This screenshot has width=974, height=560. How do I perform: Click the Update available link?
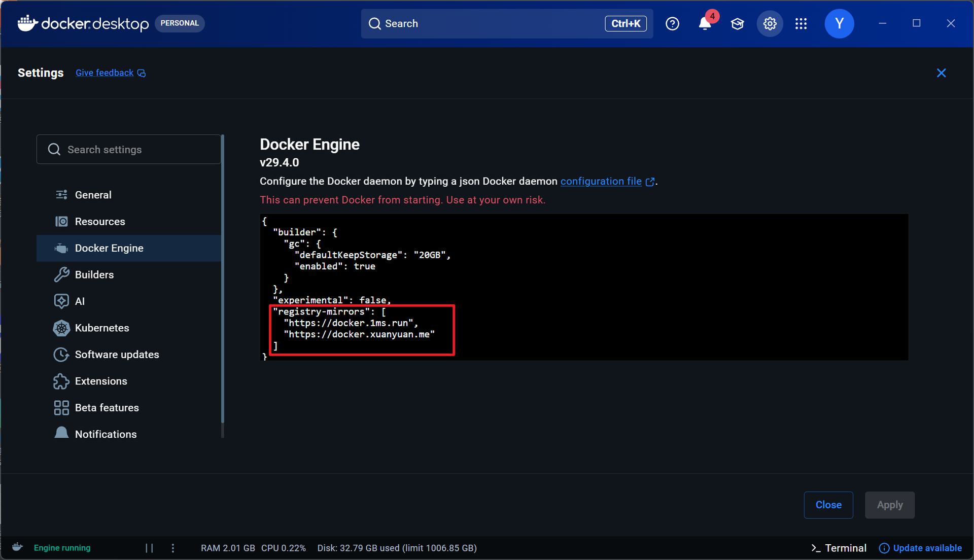(x=927, y=548)
